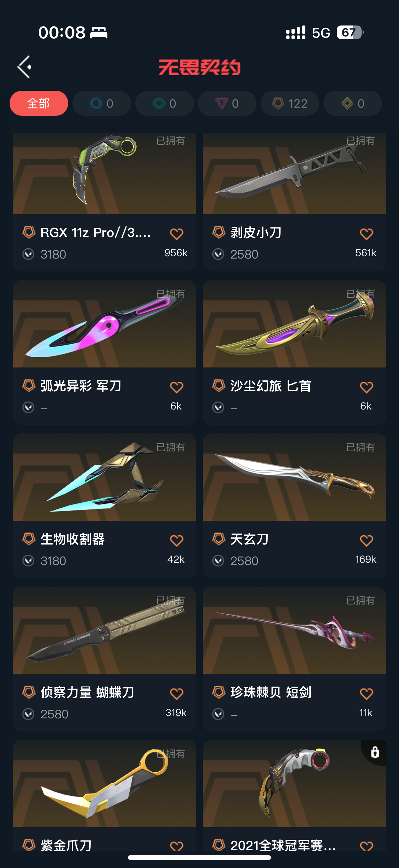
Task: Filter by purple triangle tier
Action: 227,103
